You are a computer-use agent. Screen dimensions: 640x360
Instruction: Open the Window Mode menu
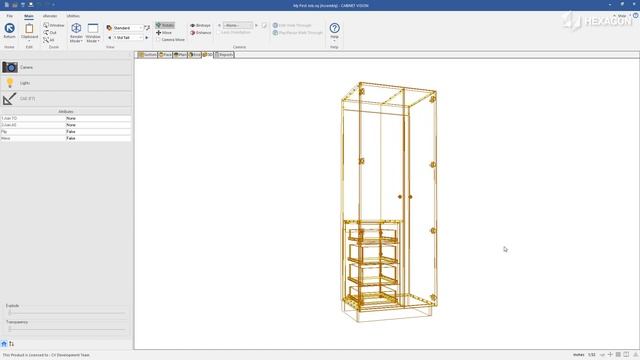coord(93,33)
